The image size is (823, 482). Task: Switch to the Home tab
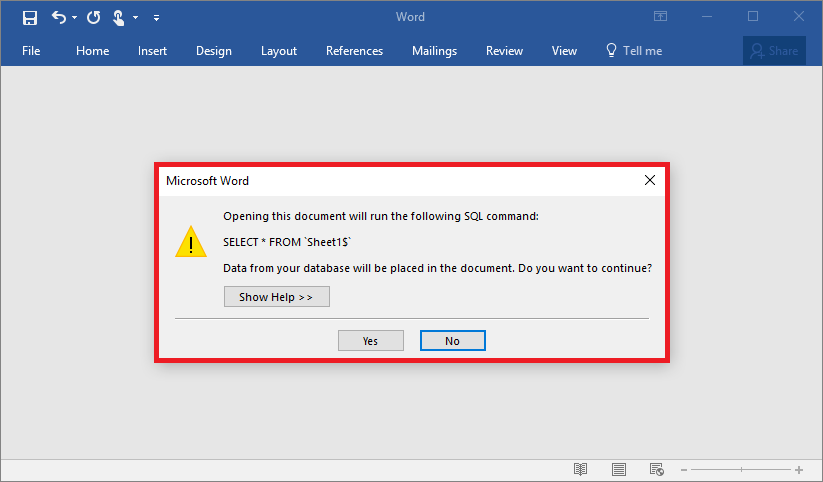point(92,51)
